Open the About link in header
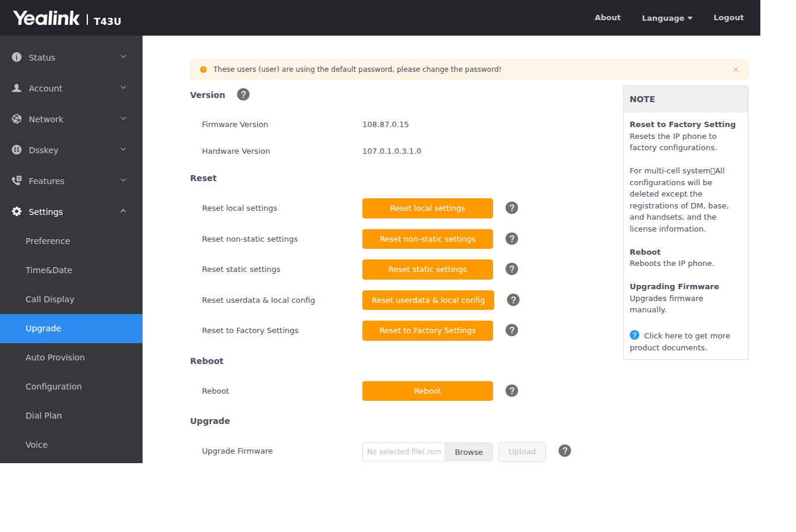Screen dimensions: 796x532 pyautogui.click(x=608, y=17)
